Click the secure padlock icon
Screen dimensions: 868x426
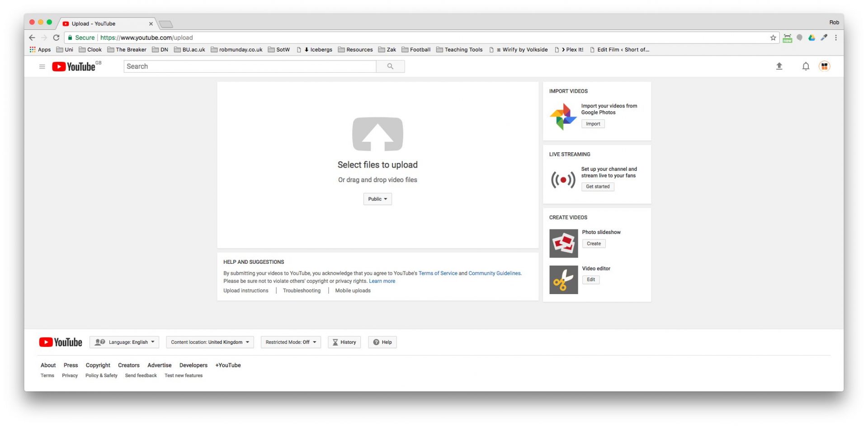[x=70, y=37]
